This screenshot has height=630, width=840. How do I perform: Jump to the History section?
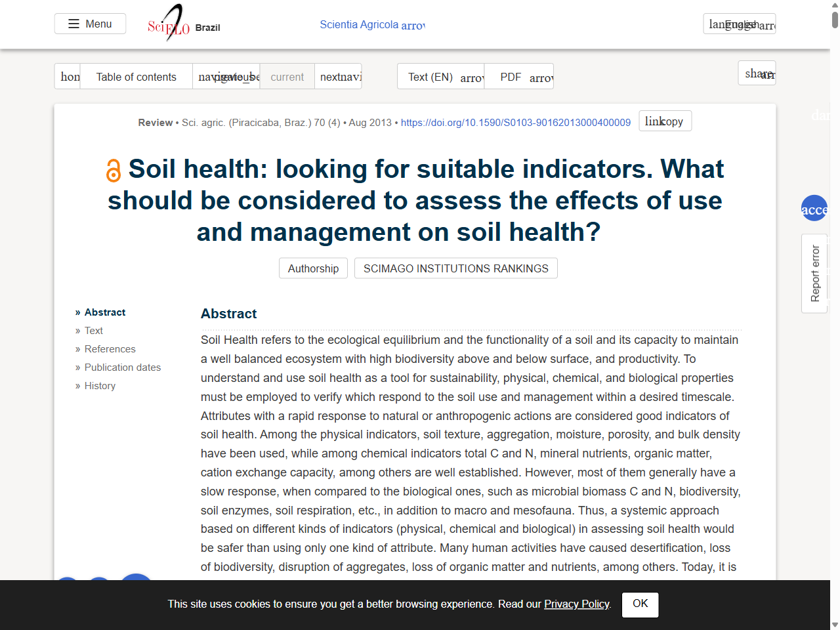(x=100, y=386)
